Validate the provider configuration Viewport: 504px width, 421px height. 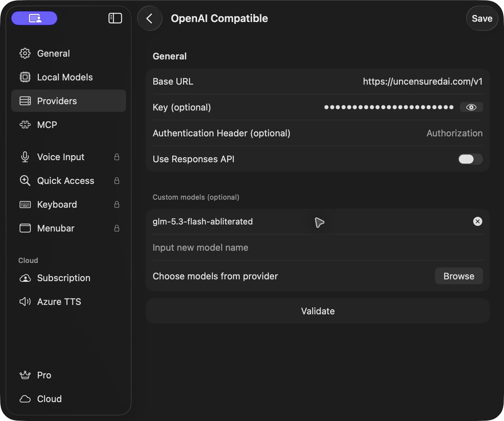coord(317,311)
